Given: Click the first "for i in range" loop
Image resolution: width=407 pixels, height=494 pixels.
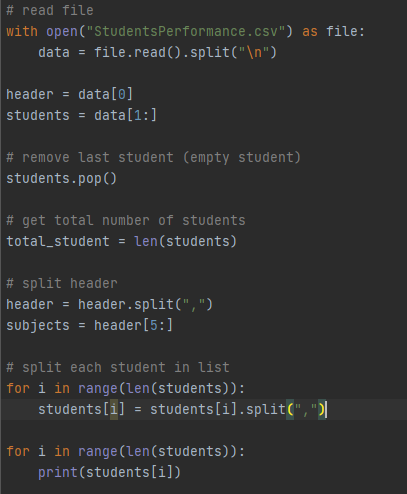Looking at the screenshot, I should point(125,389).
